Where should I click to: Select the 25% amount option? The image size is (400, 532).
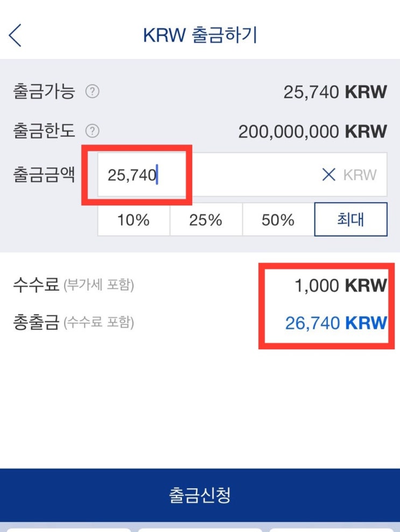pos(206,220)
